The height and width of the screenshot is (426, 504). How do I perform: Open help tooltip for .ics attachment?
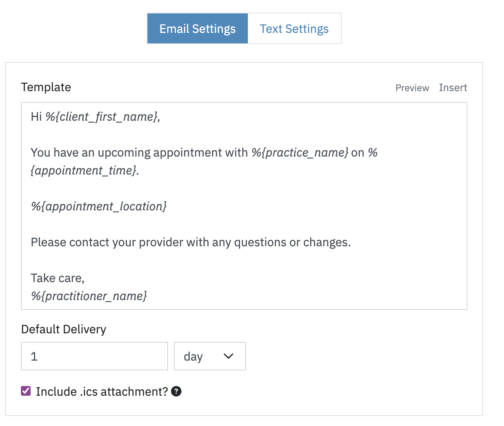176,391
